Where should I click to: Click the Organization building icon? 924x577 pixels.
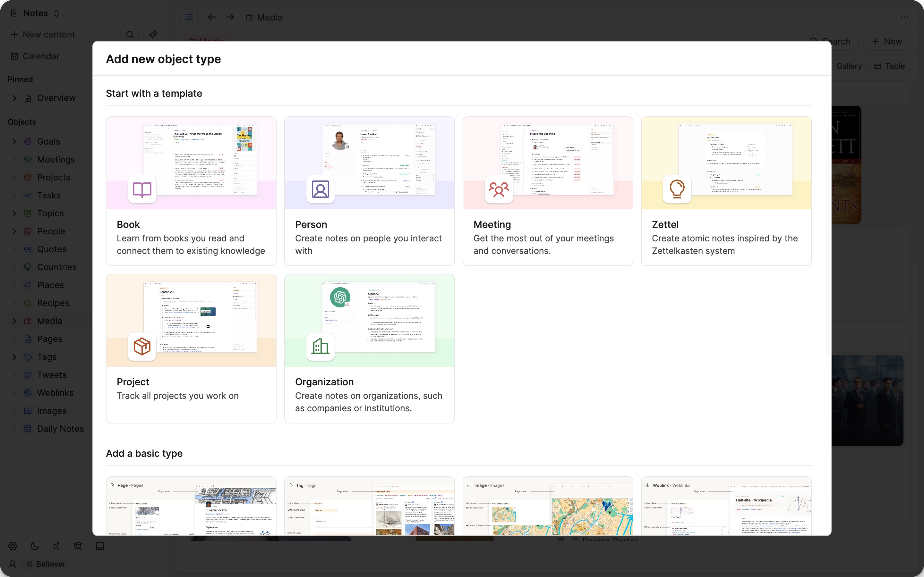(x=320, y=347)
